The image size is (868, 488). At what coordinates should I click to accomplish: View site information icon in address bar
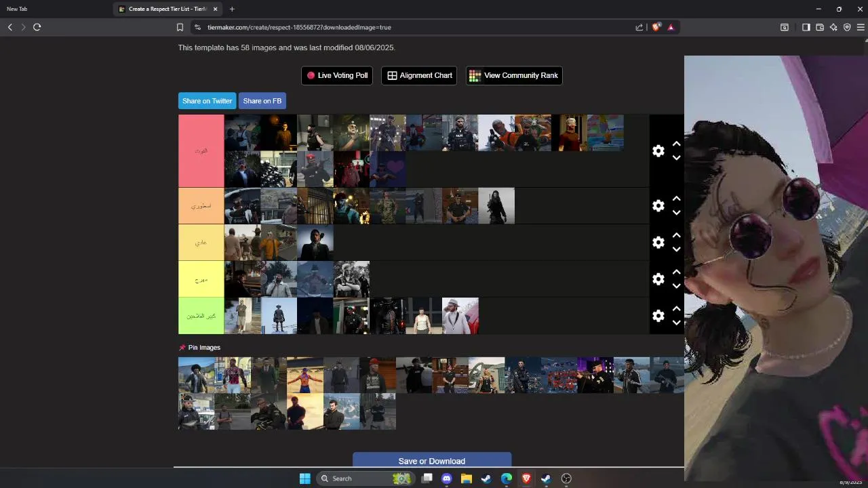click(197, 27)
